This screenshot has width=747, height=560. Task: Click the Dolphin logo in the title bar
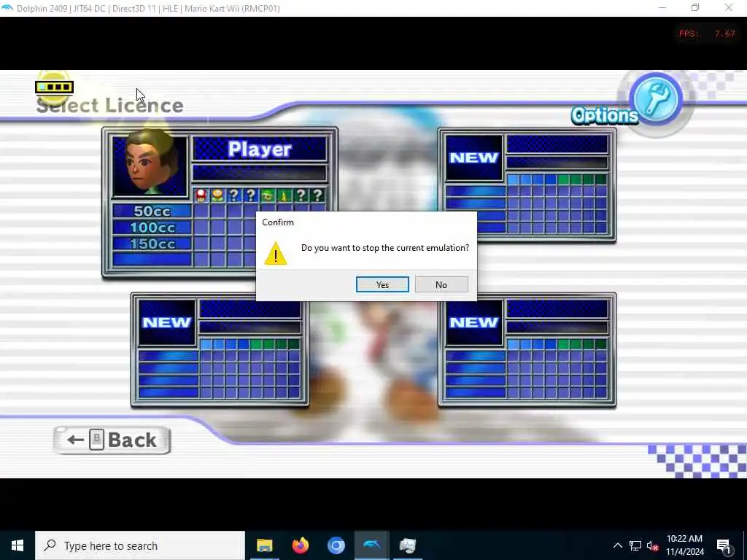click(x=7, y=8)
